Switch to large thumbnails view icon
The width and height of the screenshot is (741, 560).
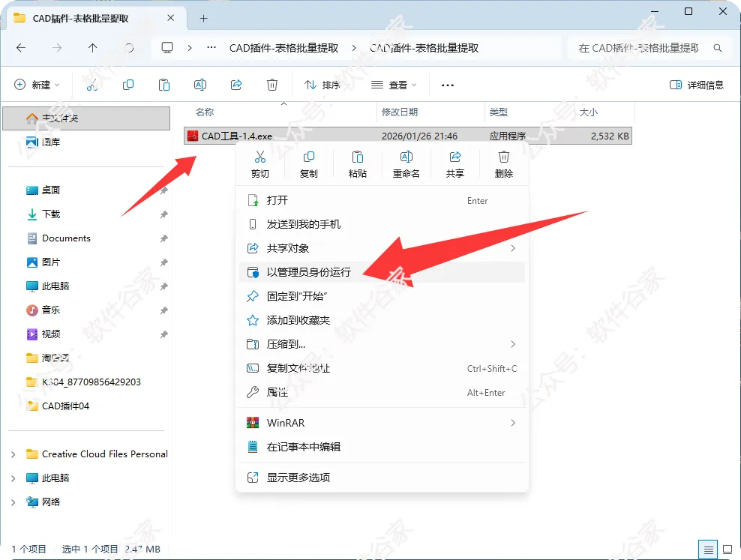tap(727, 550)
